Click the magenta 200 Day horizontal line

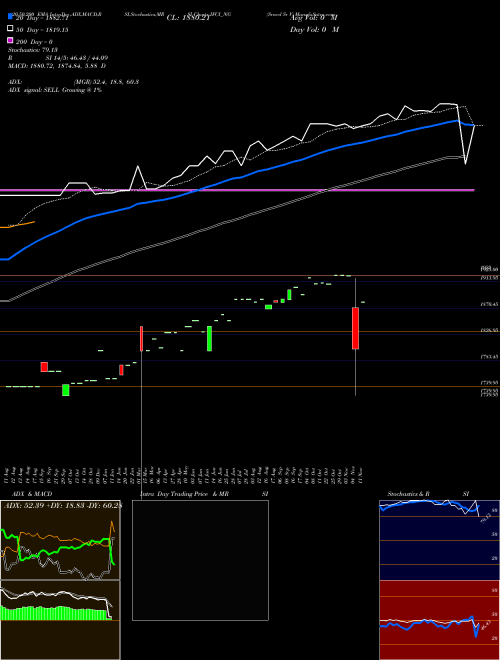tap(237, 190)
